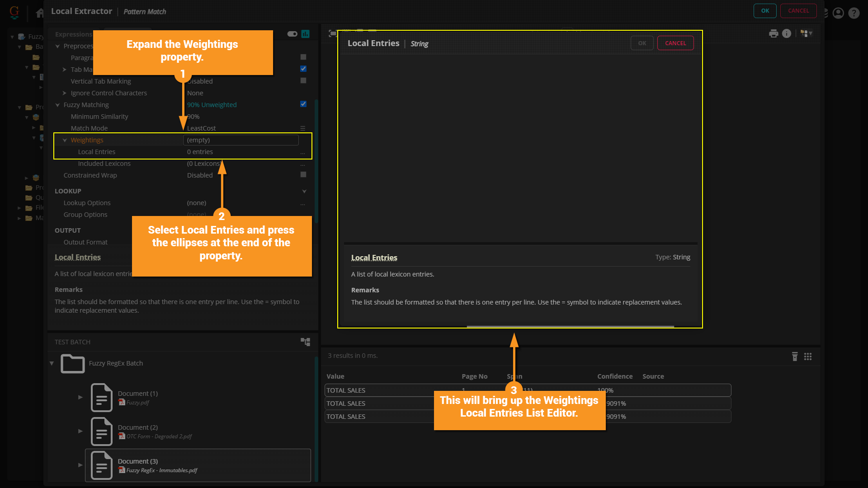Viewport: 868px width, 488px height.
Task: Select the Local Entries property row
Action: pyautogui.click(x=96, y=152)
